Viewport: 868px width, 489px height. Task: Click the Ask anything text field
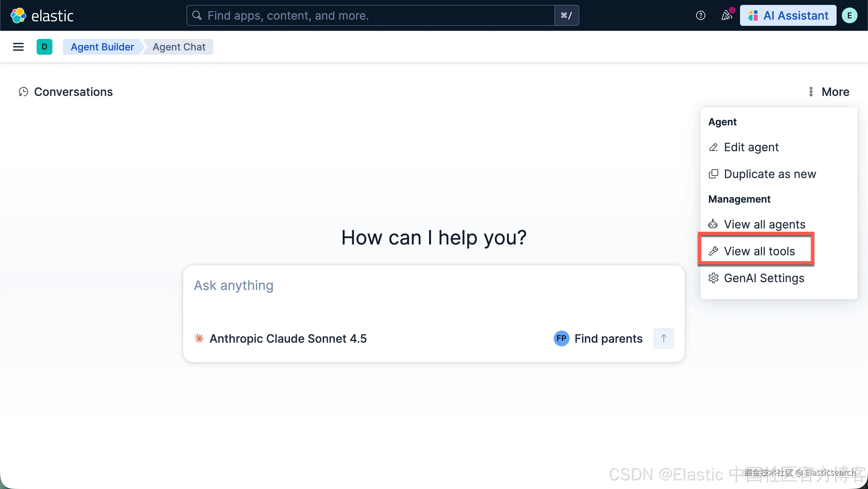(434, 293)
